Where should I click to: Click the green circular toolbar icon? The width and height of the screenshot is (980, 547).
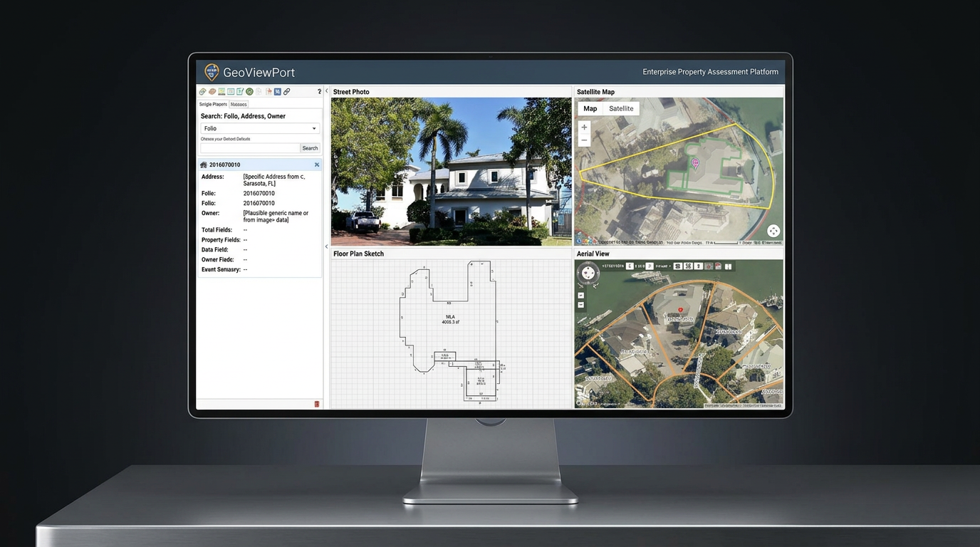click(x=249, y=91)
